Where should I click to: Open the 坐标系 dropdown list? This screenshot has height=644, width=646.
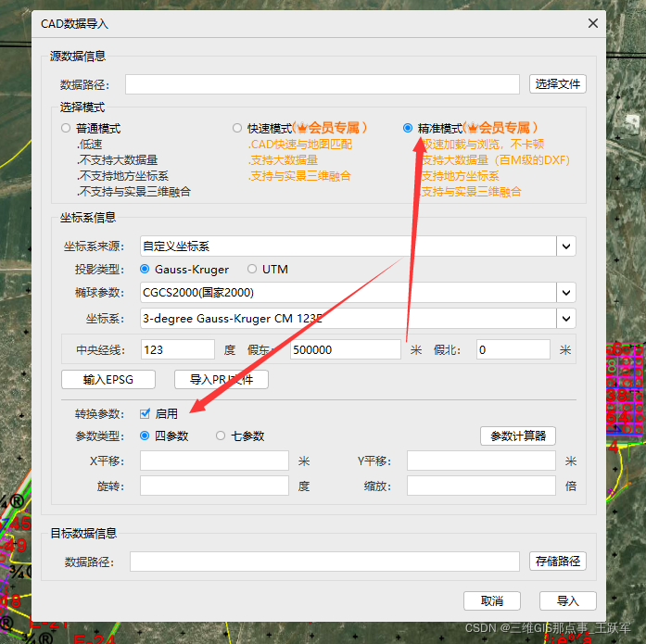click(566, 318)
